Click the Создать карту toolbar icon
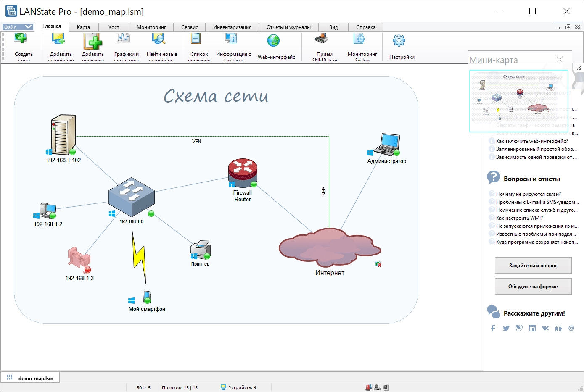 20,39
